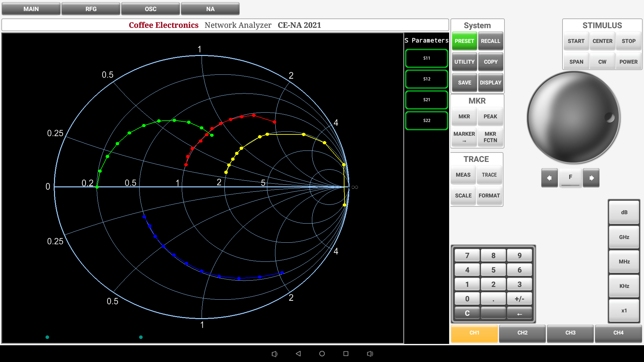Select channel CH2
Screen dimensions: 644x362
(x=522, y=333)
